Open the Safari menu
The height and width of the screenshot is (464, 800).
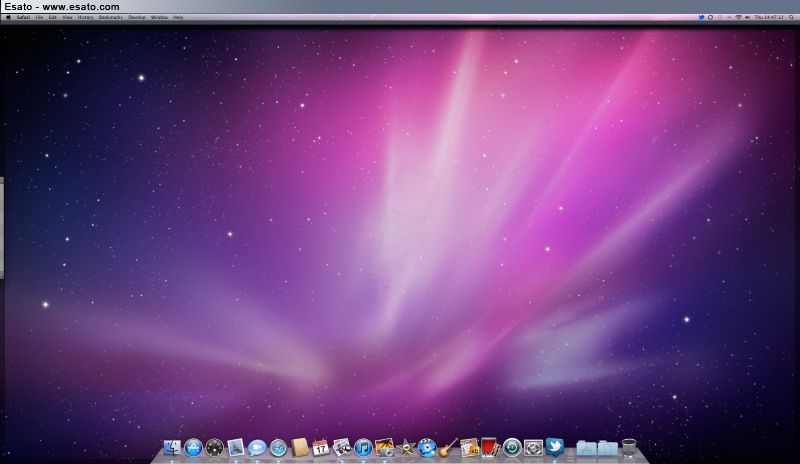pyautogui.click(x=23, y=17)
